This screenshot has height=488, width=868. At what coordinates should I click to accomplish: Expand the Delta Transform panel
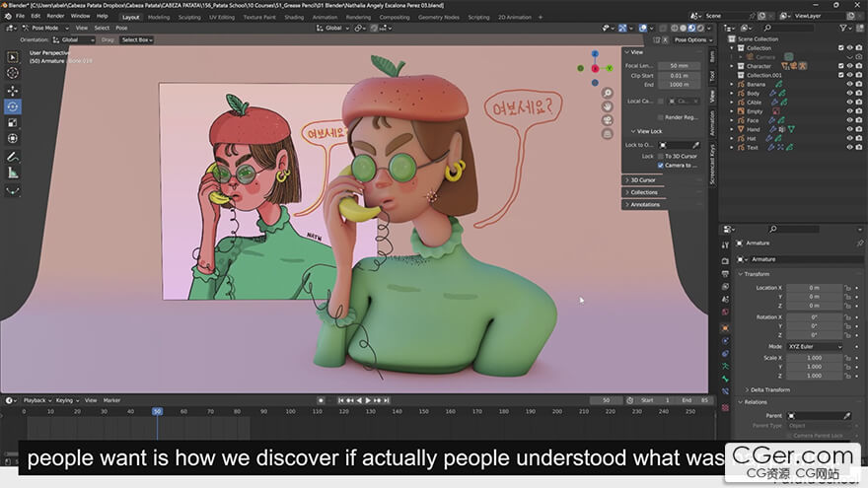[770, 389]
